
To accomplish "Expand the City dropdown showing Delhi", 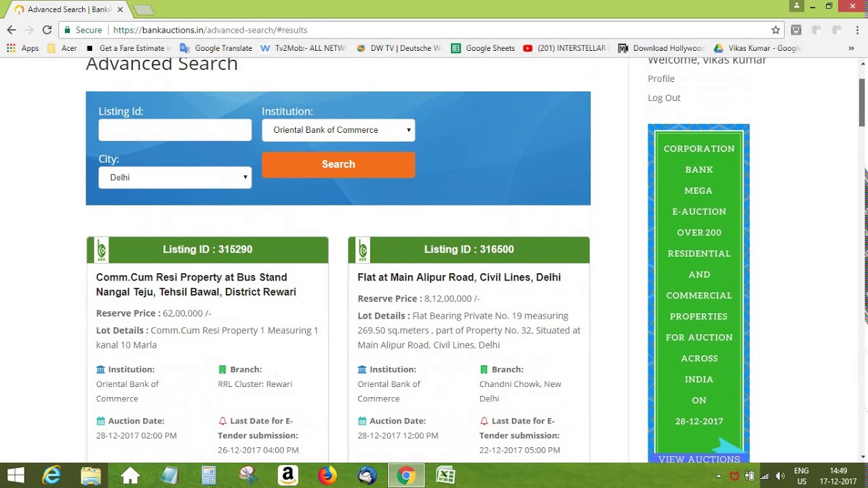I will 175,178.
